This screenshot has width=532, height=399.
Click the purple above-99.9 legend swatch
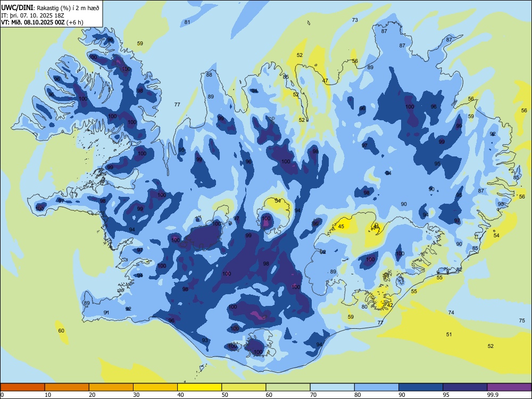coord(509,387)
